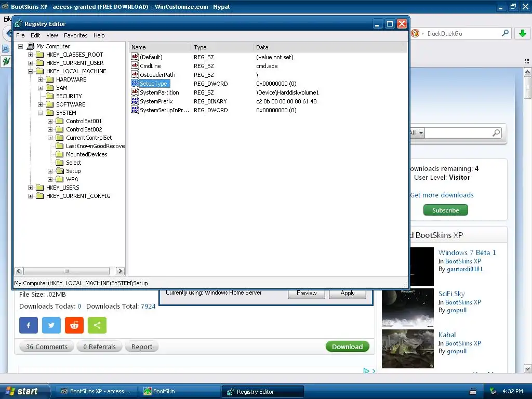The width and height of the screenshot is (532, 399).
Task: Expand the SAM key
Action: click(x=40, y=88)
